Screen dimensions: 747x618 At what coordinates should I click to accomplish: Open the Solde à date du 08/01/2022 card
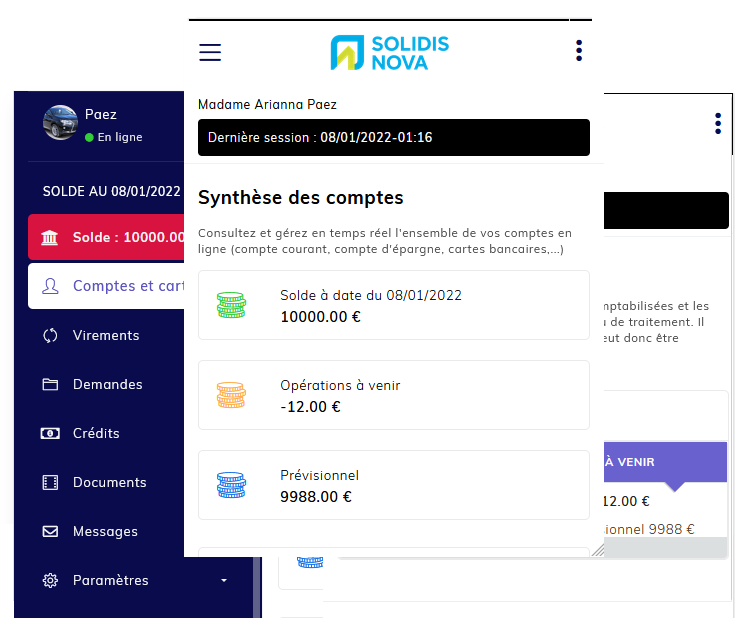tap(393, 305)
